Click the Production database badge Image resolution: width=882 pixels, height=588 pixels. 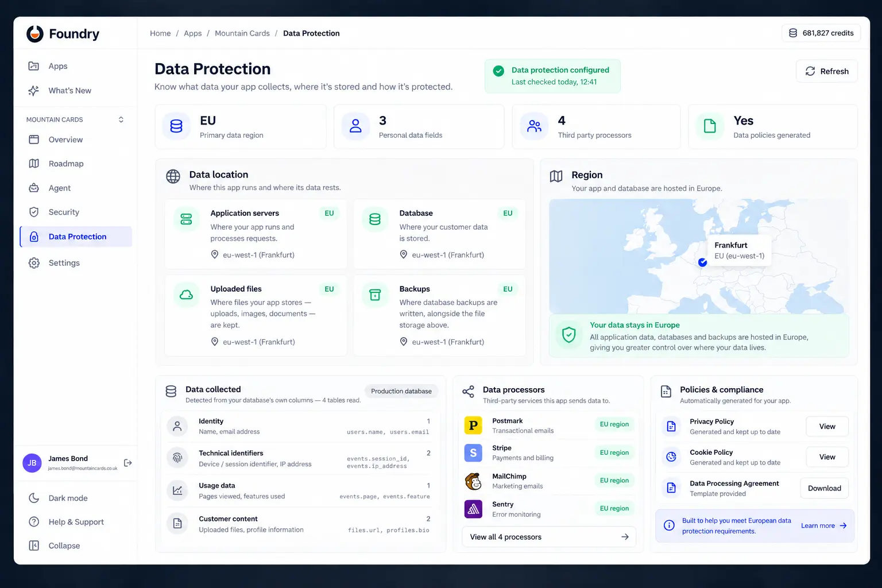pyautogui.click(x=401, y=391)
